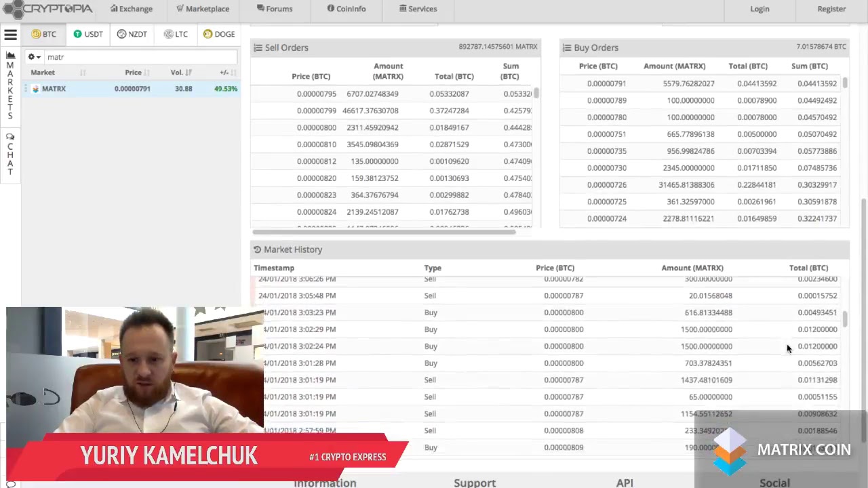This screenshot has width=868, height=488.
Task: Click the Cryptopia logo
Action: (46, 9)
